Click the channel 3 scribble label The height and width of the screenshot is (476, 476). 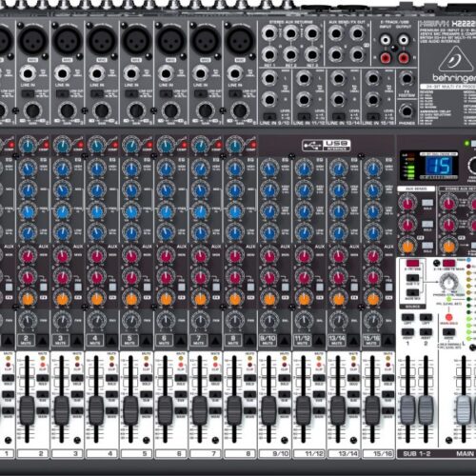68,453
